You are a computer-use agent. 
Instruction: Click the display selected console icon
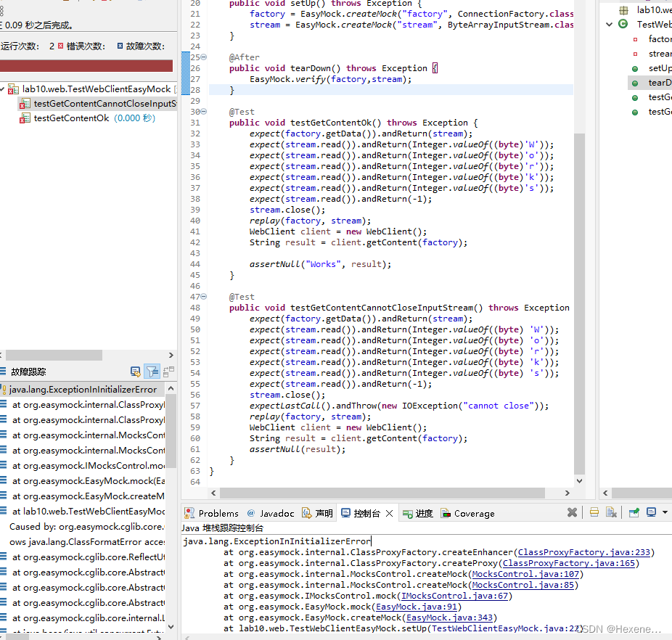click(x=652, y=512)
